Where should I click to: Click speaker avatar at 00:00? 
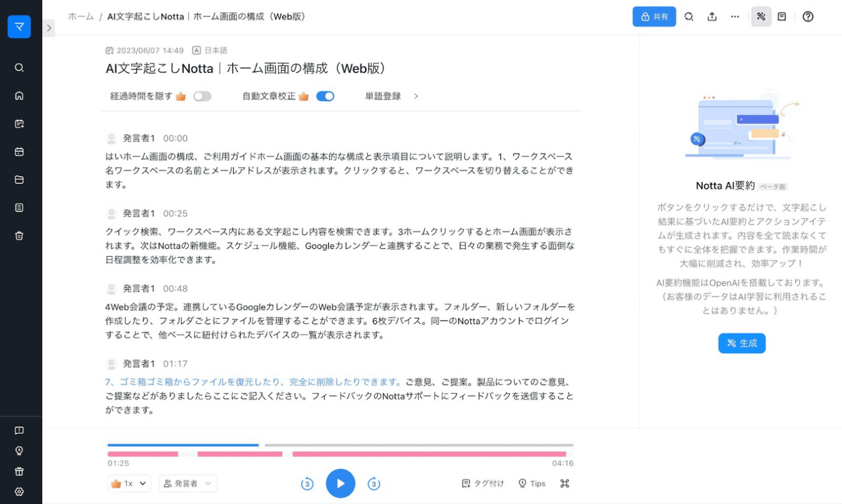pyautogui.click(x=111, y=138)
